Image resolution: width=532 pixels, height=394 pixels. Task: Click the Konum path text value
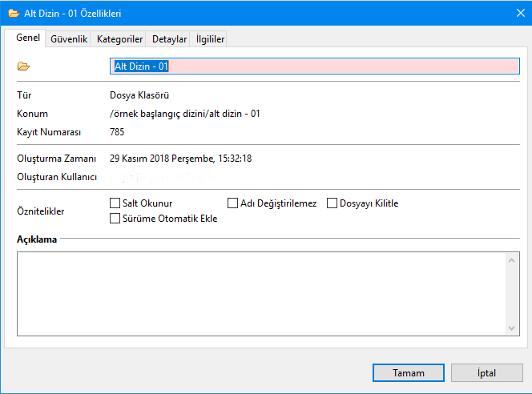click(x=184, y=114)
